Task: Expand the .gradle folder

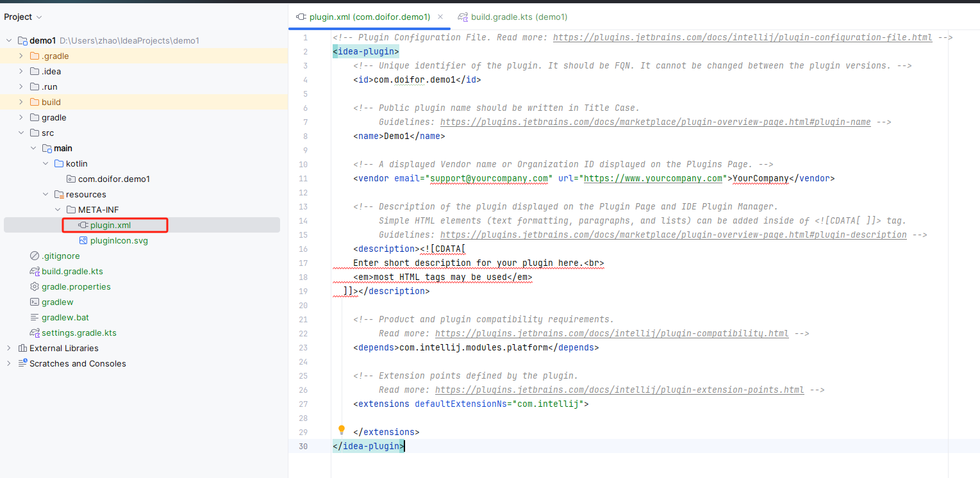Action: click(21, 56)
